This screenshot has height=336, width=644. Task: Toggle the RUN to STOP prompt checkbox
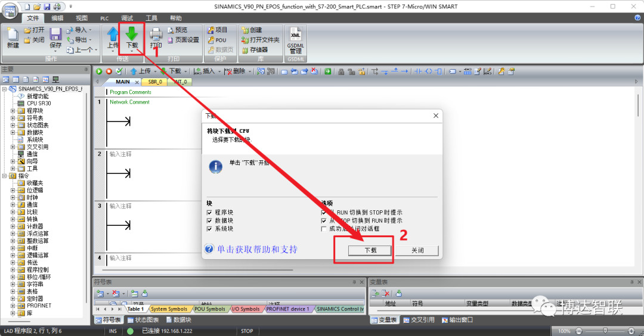tap(324, 213)
